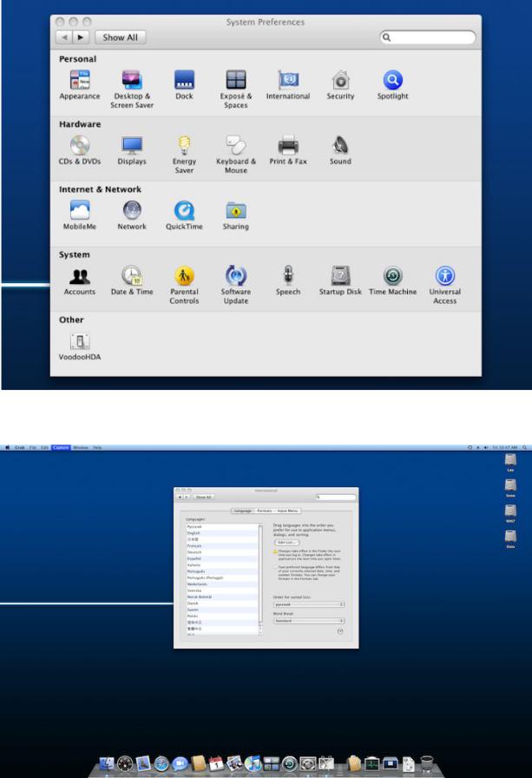This screenshot has height=778, width=532.
Task: Open the Dock preference pane
Action: coord(184,85)
